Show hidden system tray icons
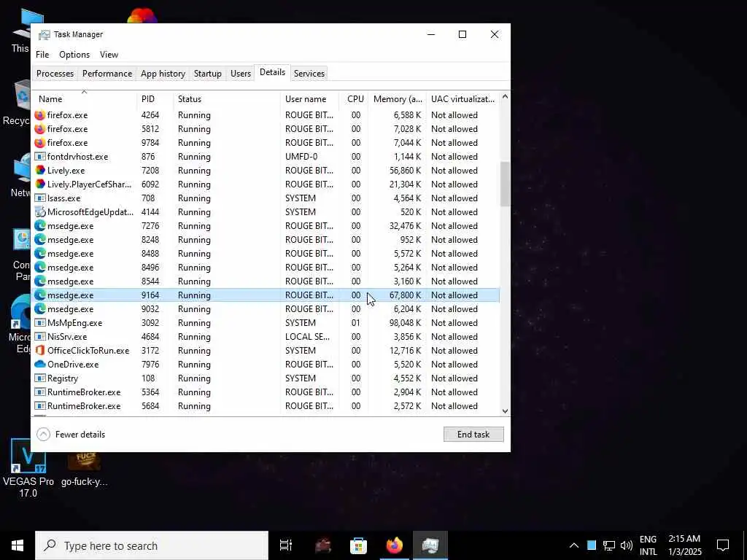 click(x=574, y=545)
